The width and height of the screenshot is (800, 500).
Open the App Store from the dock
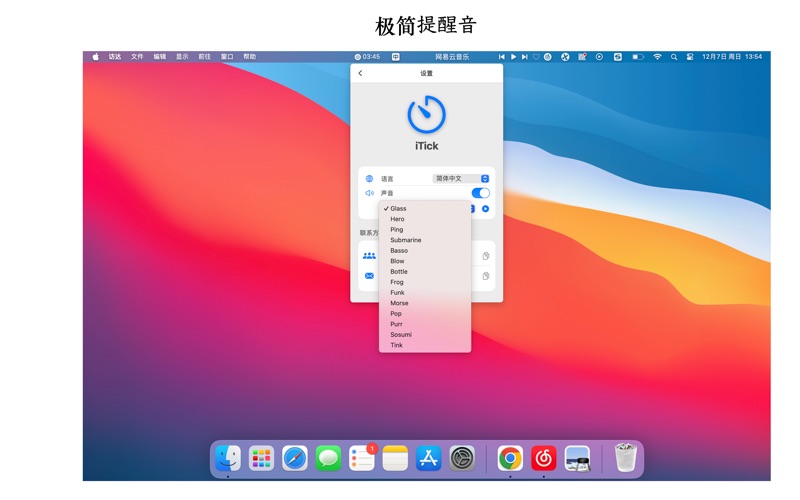(x=429, y=458)
